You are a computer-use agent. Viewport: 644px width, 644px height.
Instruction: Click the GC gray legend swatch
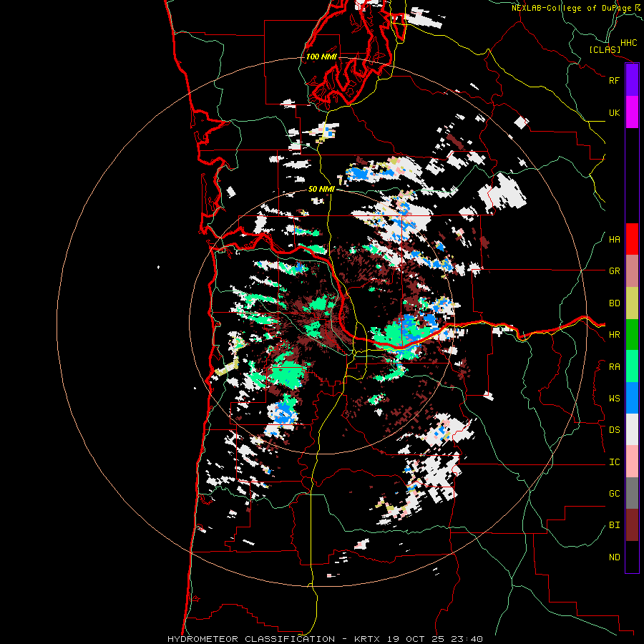click(632, 493)
